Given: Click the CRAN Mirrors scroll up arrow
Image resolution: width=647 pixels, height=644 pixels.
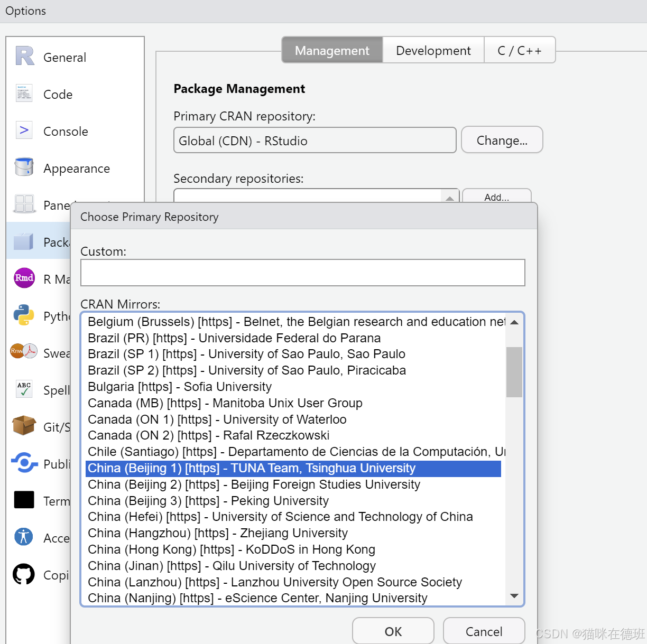Looking at the screenshot, I should 514,322.
